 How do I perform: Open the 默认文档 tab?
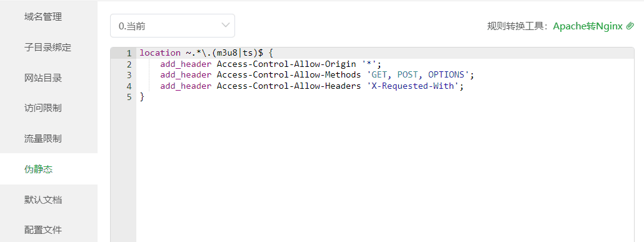tap(43, 200)
